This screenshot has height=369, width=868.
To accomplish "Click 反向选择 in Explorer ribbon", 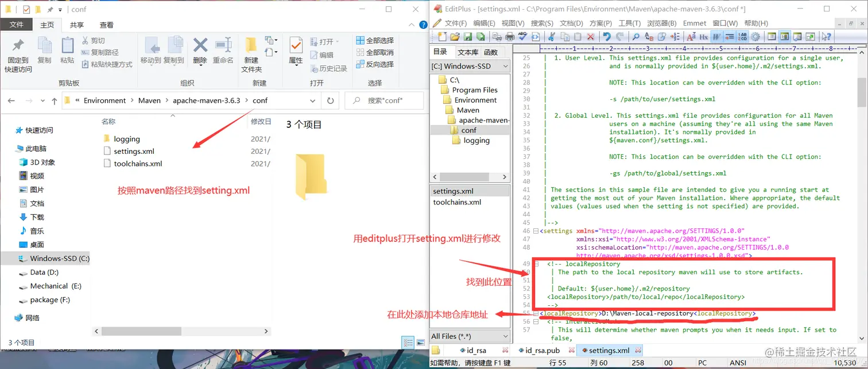I will [x=375, y=64].
